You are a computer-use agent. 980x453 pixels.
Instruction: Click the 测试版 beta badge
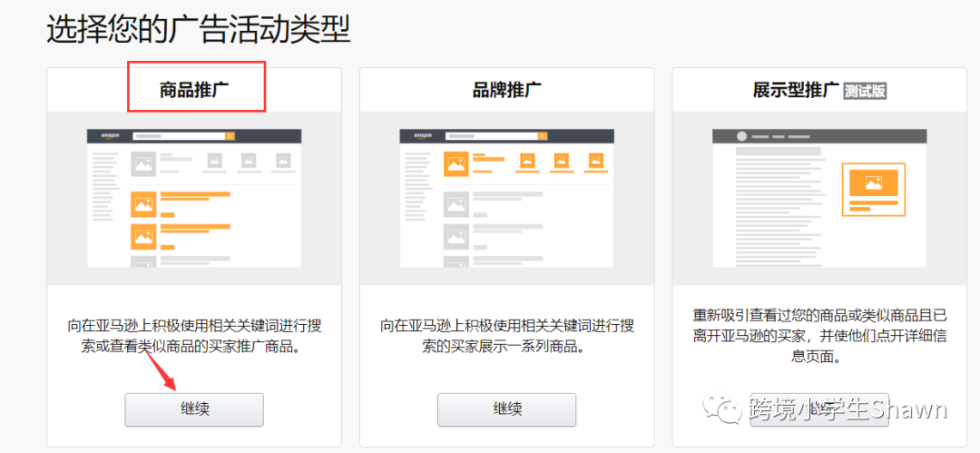pyautogui.click(x=864, y=91)
